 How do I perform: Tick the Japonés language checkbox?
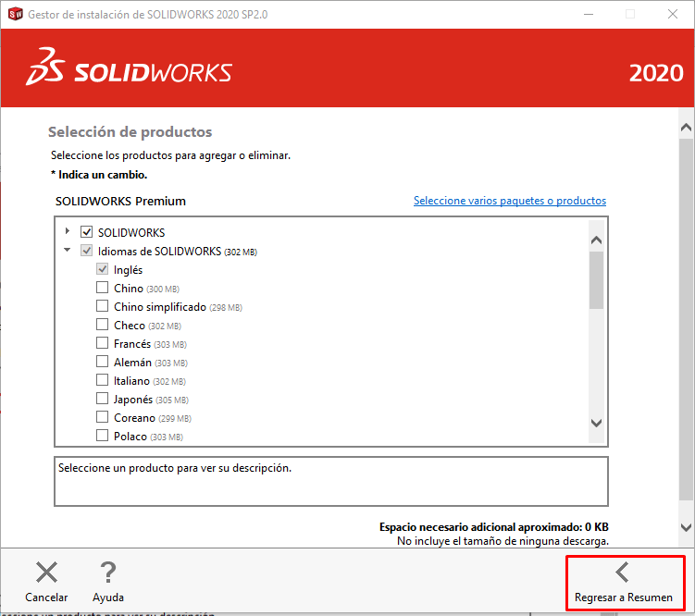point(102,399)
